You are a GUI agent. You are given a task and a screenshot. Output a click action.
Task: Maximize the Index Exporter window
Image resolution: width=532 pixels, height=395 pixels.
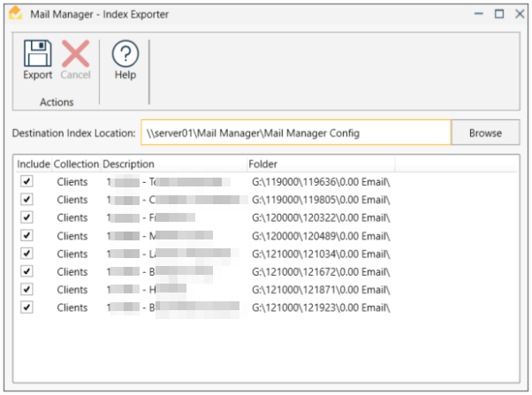(x=499, y=13)
